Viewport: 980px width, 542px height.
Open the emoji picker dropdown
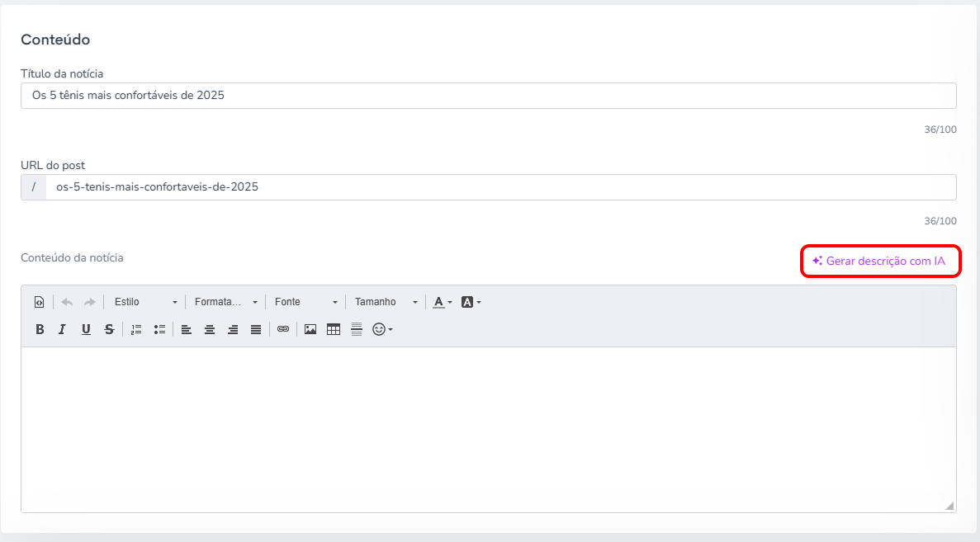[x=382, y=330]
